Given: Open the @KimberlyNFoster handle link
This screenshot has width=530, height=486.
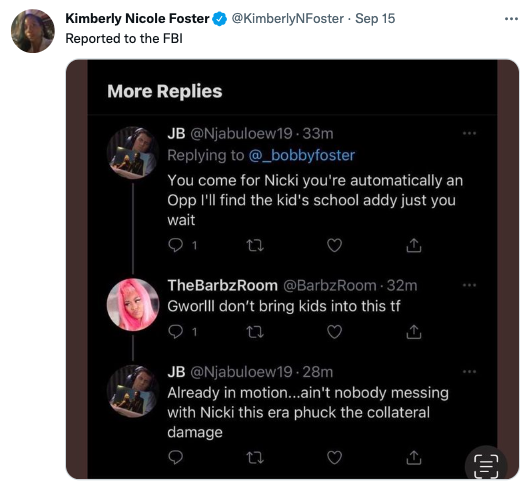Looking at the screenshot, I should pyautogui.click(x=287, y=19).
